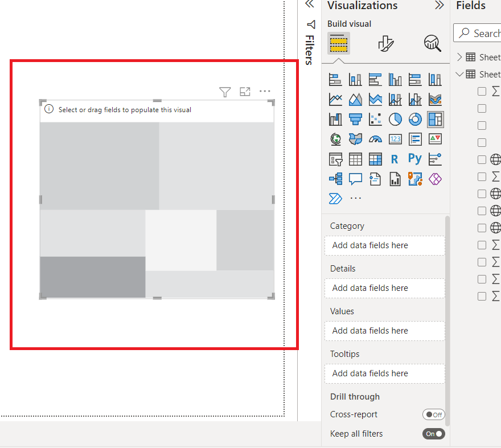The width and height of the screenshot is (501, 448).
Task: Open Focus mode for the treemap visual
Action: (x=245, y=92)
